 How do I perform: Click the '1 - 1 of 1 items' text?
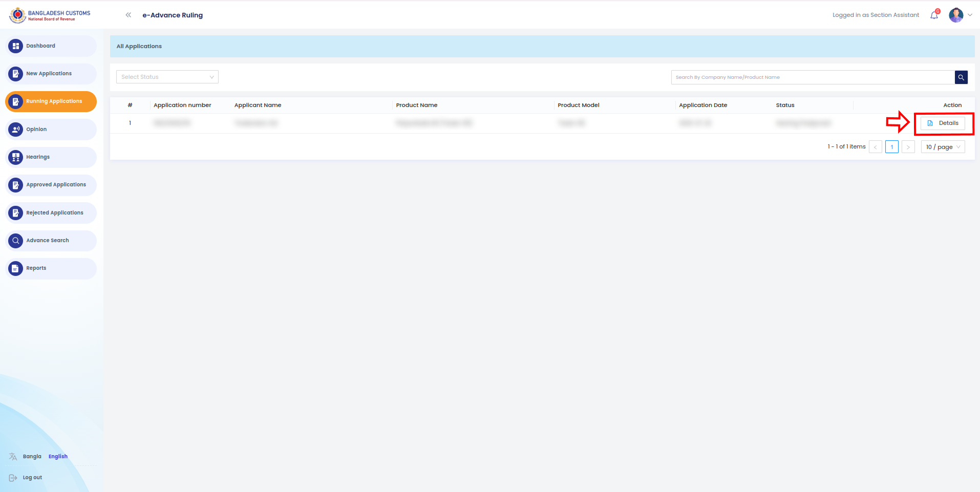[x=846, y=147]
